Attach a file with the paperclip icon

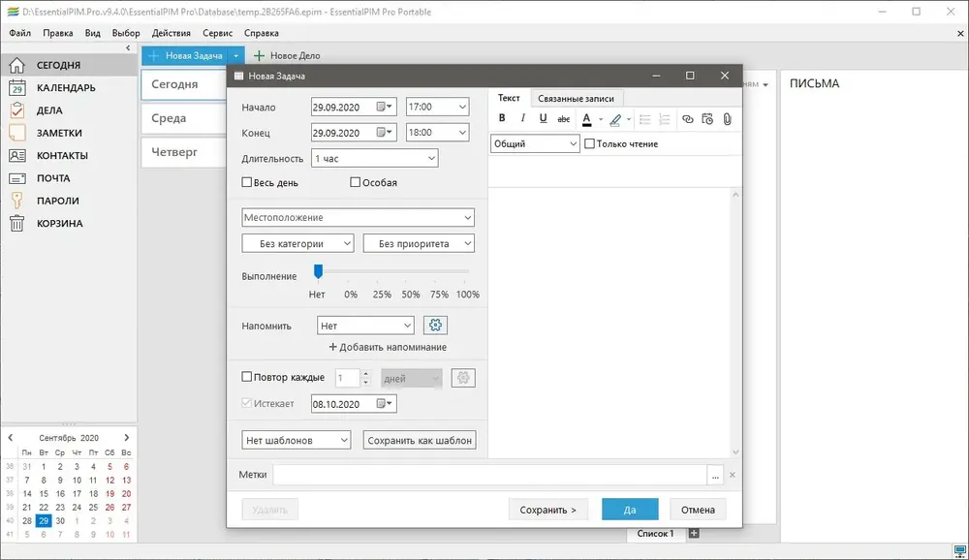click(728, 119)
